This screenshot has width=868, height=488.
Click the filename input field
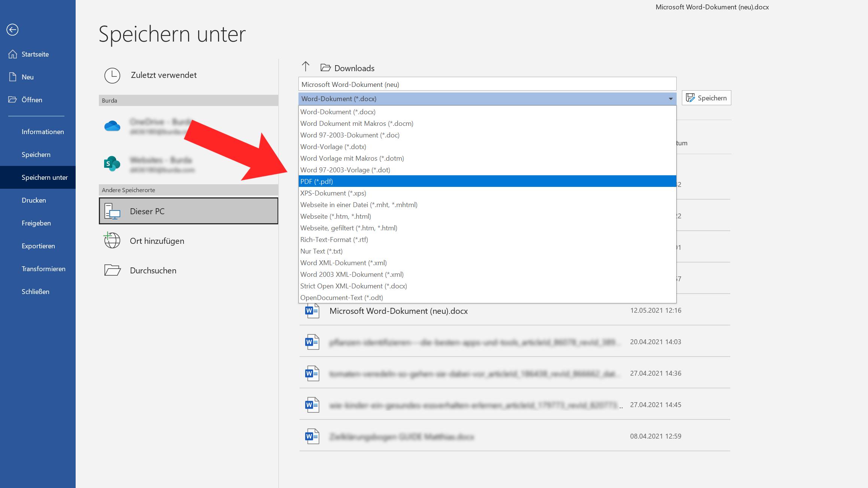(487, 84)
